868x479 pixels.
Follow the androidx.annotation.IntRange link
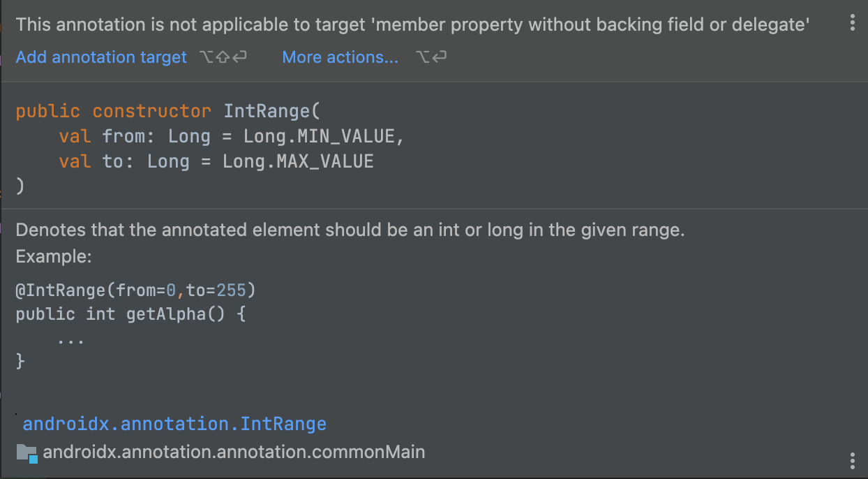pos(174,424)
